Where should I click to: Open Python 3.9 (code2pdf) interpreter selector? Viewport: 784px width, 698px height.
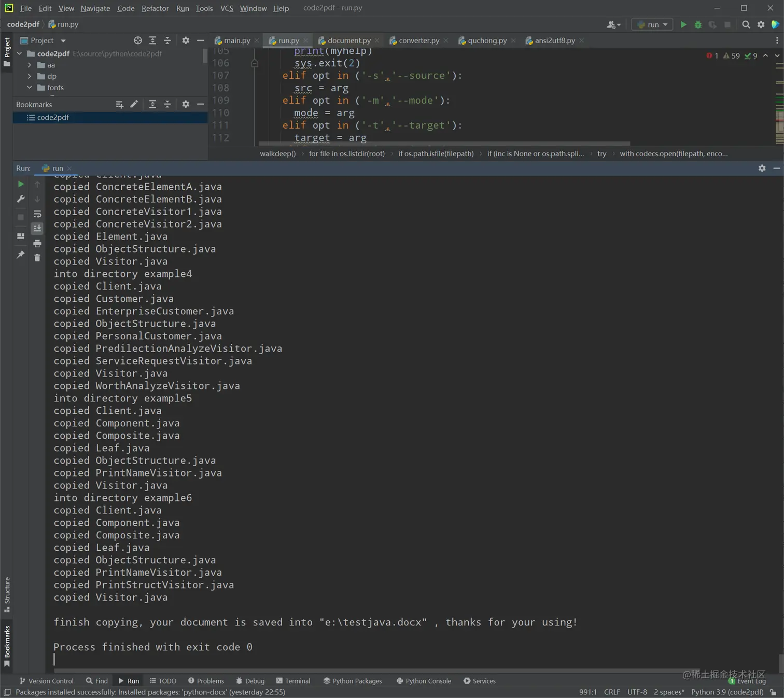tap(727, 692)
